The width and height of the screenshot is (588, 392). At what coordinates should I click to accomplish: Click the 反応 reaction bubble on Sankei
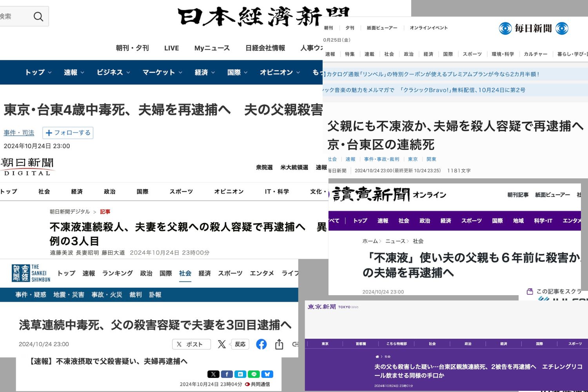240,344
